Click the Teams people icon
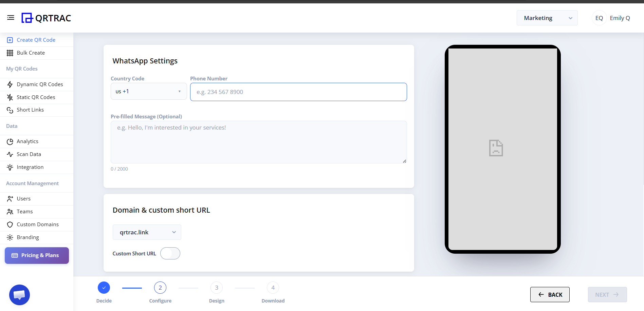The height and width of the screenshot is (311, 644). (10, 212)
